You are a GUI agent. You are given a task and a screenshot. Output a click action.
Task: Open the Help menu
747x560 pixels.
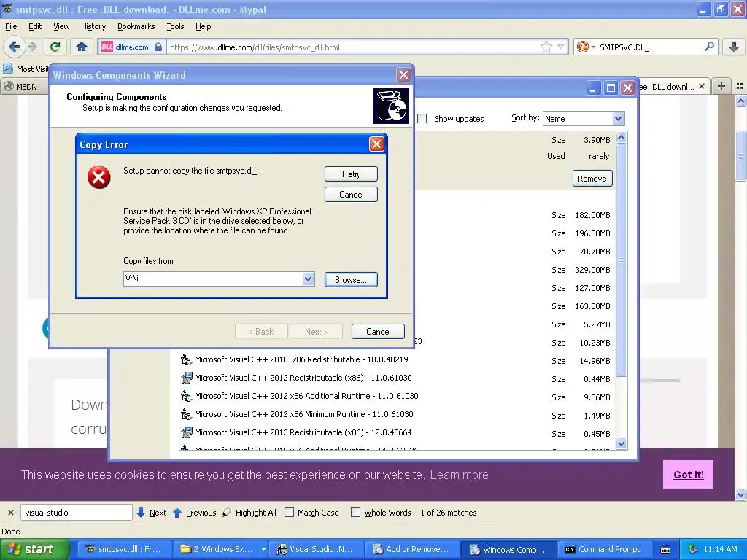pyautogui.click(x=203, y=26)
